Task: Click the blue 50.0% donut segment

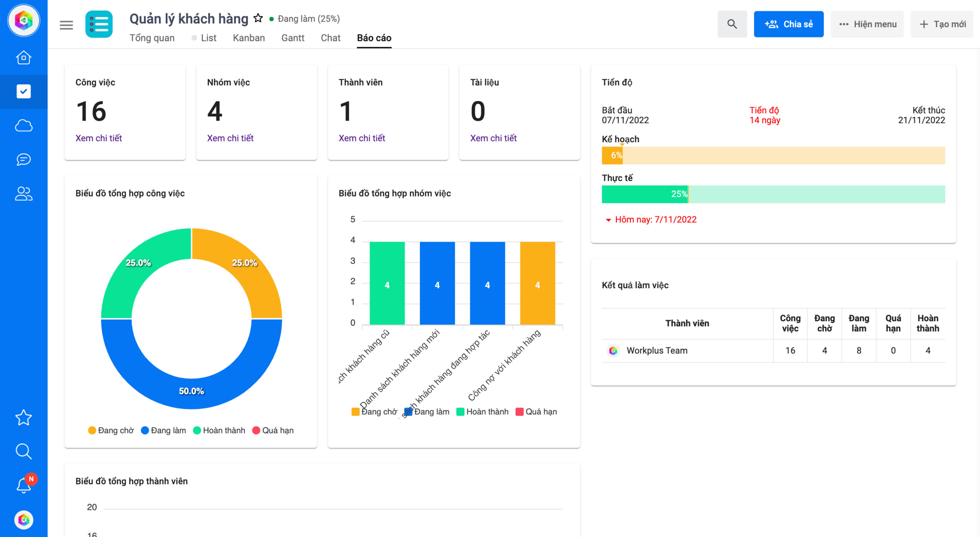Action: 191,391
